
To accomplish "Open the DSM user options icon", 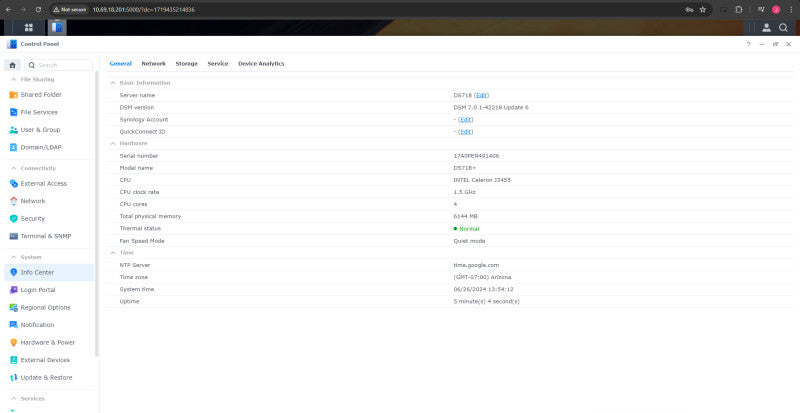I will click(766, 28).
